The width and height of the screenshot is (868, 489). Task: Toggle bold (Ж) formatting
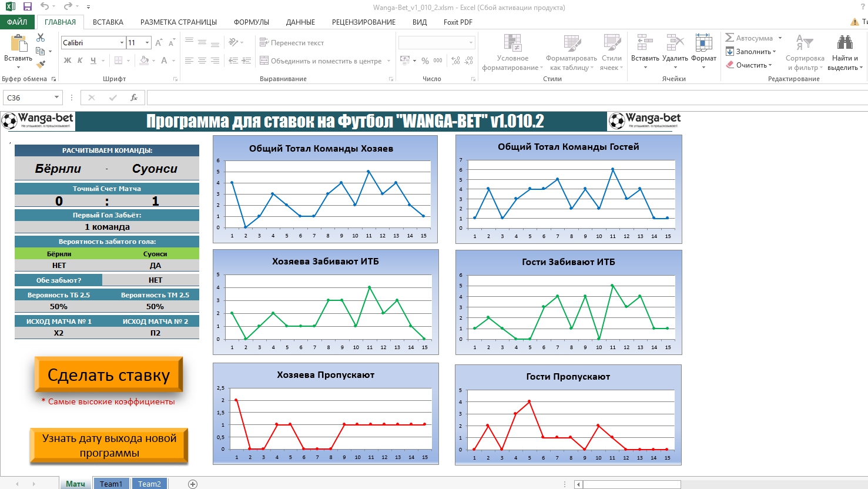tap(68, 61)
